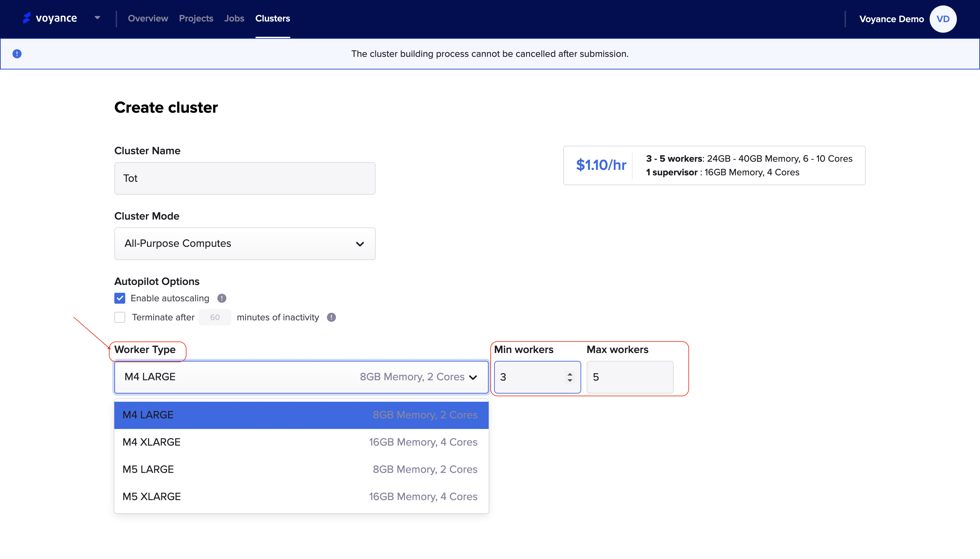Viewport: 980px width, 559px height.
Task: Click the '3 - 5 workers' summary line
Action: coord(749,159)
